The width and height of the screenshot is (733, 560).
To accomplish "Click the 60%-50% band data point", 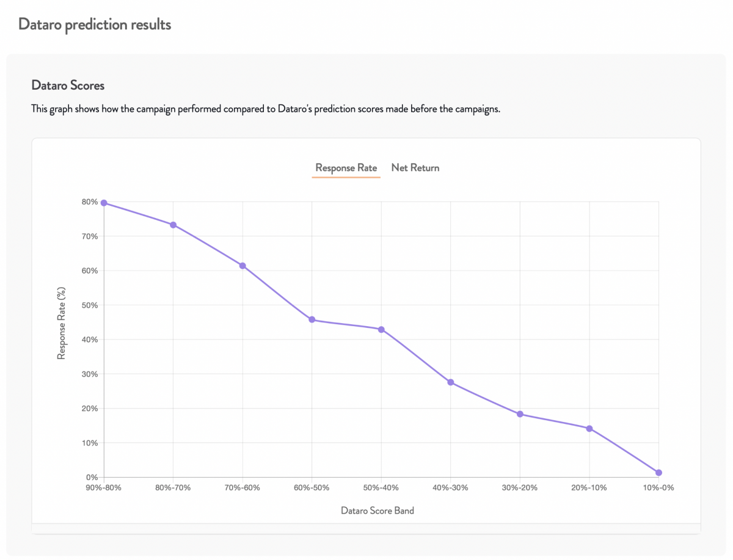I will pyautogui.click(x=312, y=319).
